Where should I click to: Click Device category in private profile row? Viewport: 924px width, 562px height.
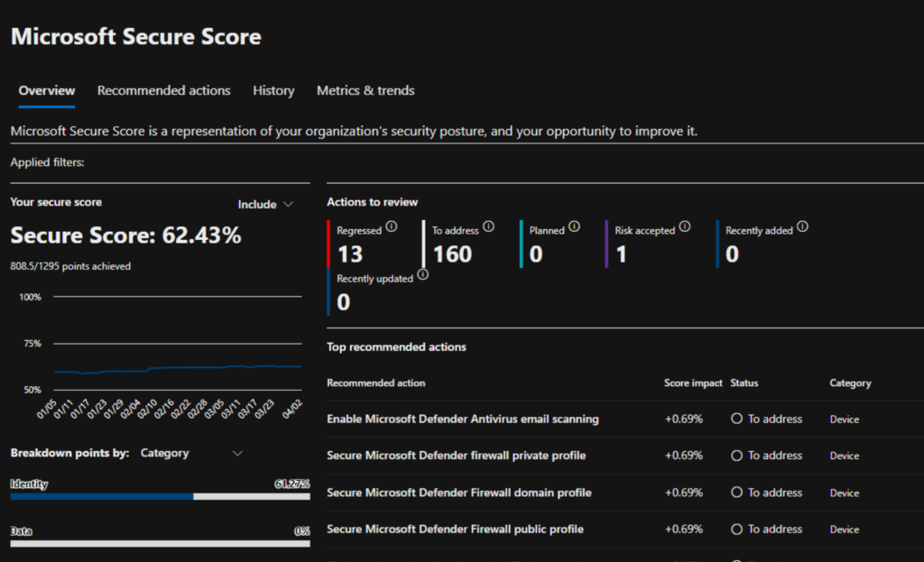click(845, 456)
